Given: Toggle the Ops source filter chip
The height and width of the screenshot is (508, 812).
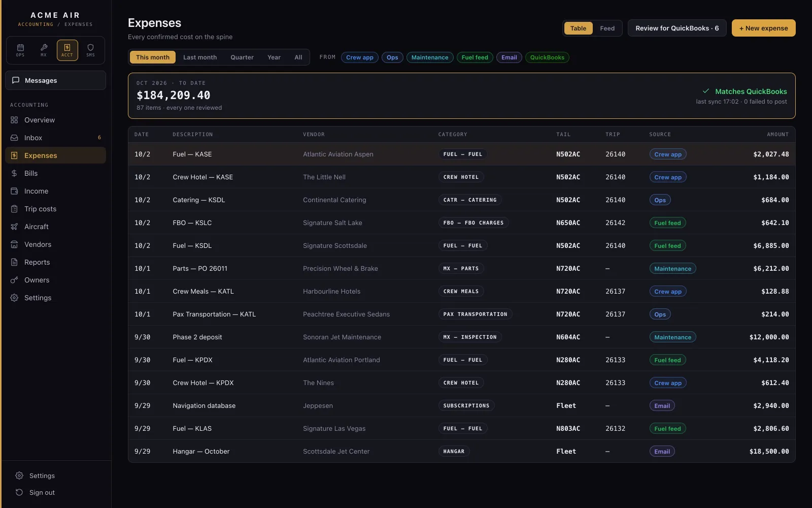Looking at the screenshot, I should pos(392,57).
